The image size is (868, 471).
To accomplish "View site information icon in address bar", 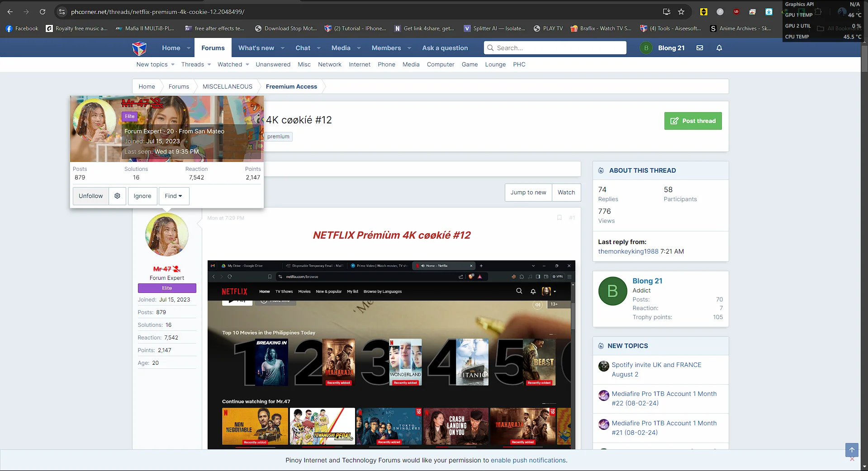I will point(62,12).
